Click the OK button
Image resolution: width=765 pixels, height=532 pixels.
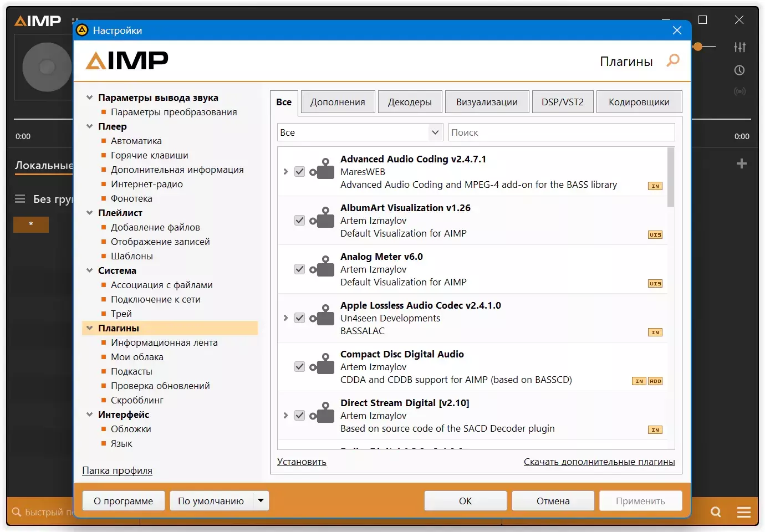pos(466,501)
